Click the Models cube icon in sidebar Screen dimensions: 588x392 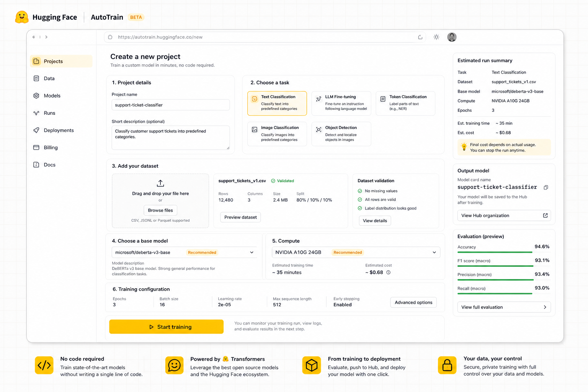coord(36,96)
